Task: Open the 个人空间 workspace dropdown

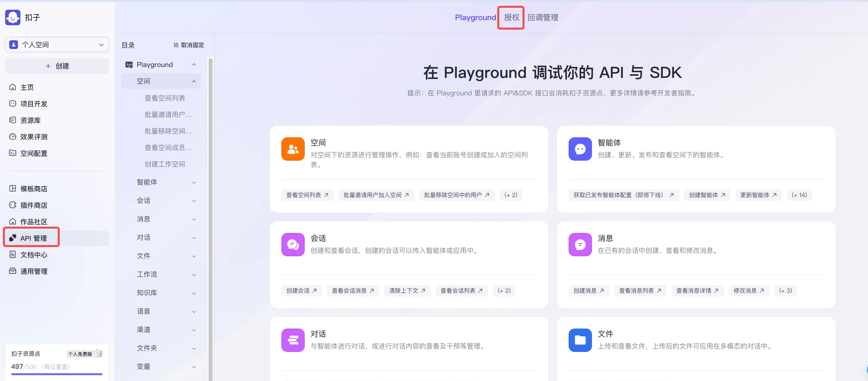Action: click(57, 45)
